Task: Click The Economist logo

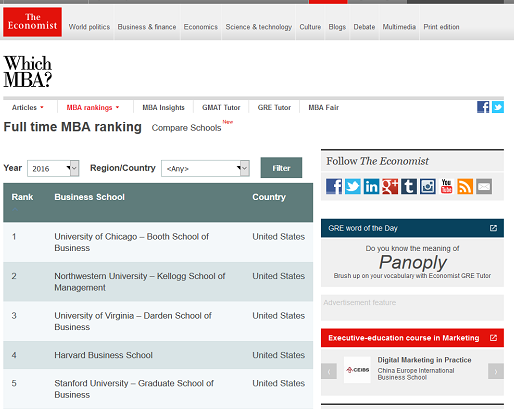Action: pos(32,22)
